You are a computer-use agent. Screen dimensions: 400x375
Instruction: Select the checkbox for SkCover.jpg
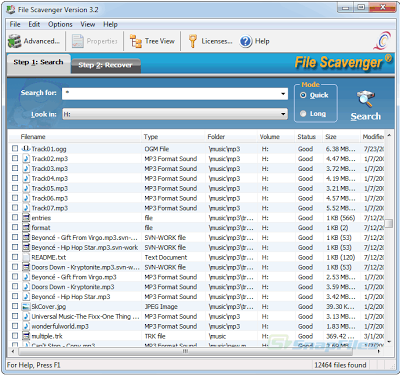[x=15, y=306]
